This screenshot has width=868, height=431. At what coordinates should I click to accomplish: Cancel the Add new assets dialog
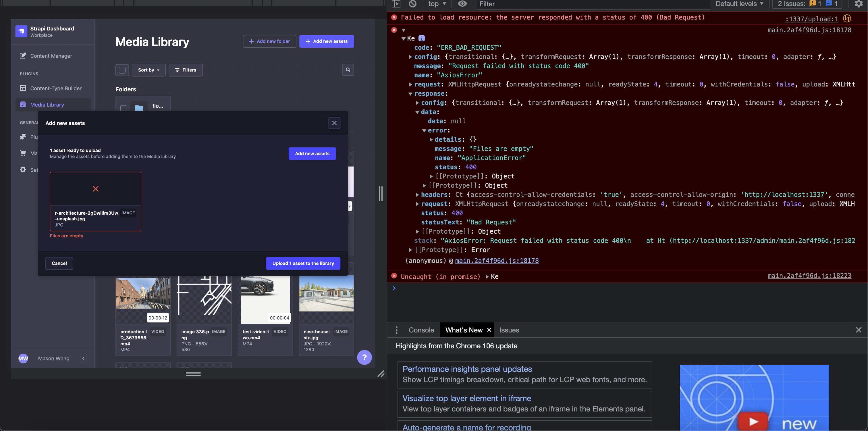[x=59, y=263]
